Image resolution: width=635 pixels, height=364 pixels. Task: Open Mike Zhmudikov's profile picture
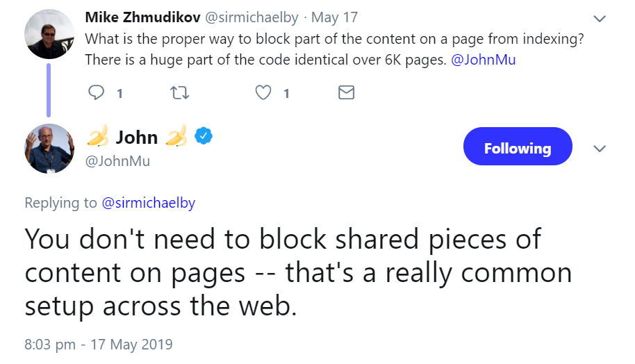coord(49,35)
